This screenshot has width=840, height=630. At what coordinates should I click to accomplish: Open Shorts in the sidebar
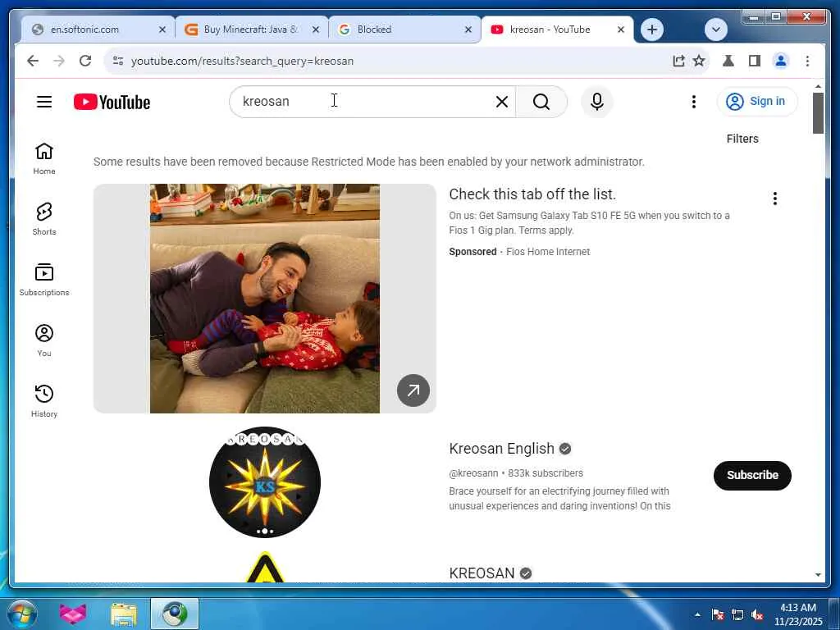click(44, 219)
